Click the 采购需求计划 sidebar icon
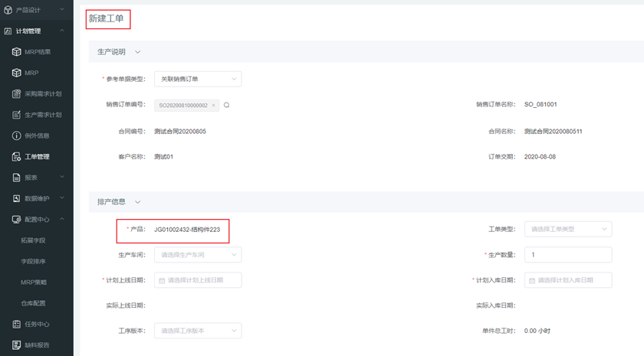Image resolution: width=644 pixels, height=356 pixels. (17, 94)
